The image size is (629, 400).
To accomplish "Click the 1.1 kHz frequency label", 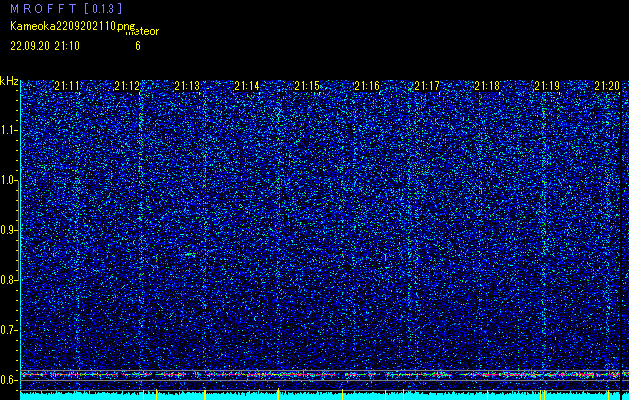I will pos(9,130).
